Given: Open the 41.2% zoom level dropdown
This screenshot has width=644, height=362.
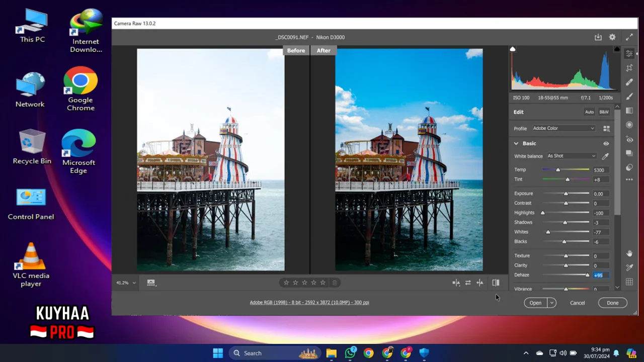Looking at the screenshot, I should coord(126,283).
